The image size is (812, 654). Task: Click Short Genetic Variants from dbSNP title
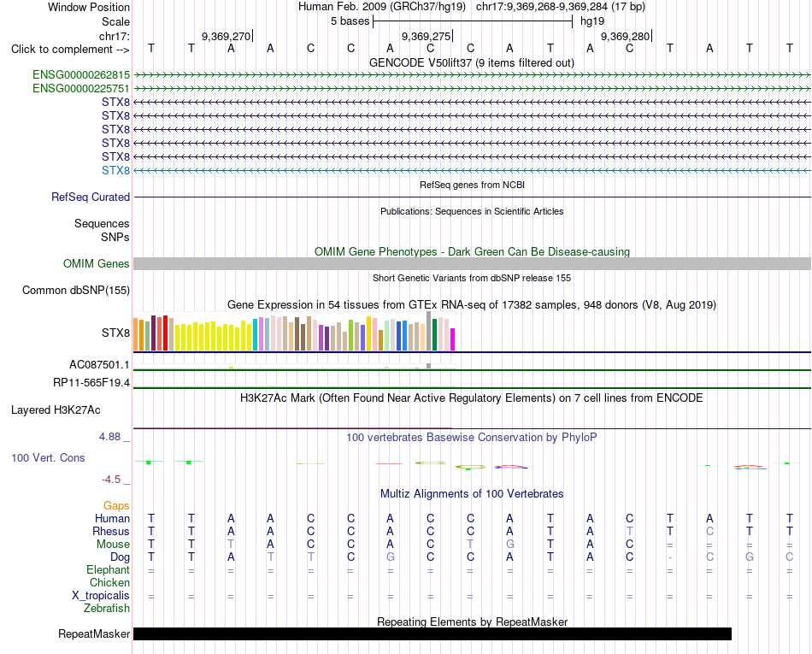[x=472, y=278]
